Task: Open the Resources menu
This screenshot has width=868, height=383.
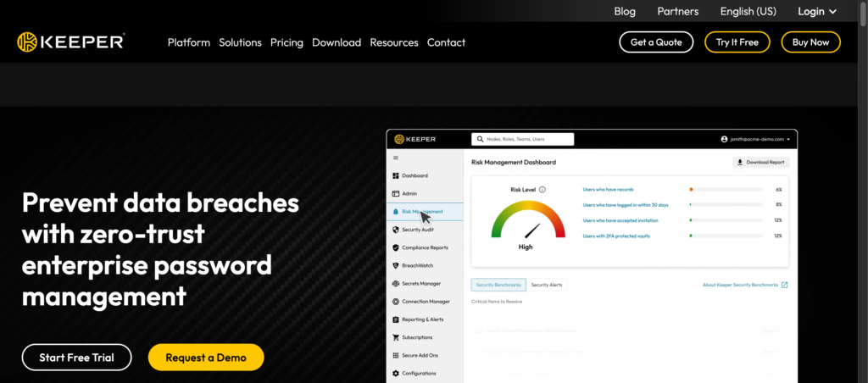Action: (x=394, y=42)
